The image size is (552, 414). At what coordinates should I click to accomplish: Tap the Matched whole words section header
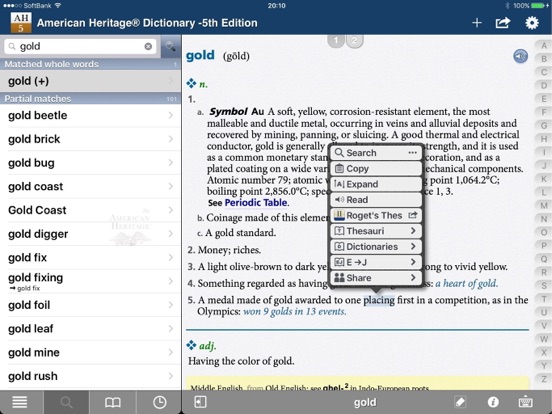(x=90, y=64)
